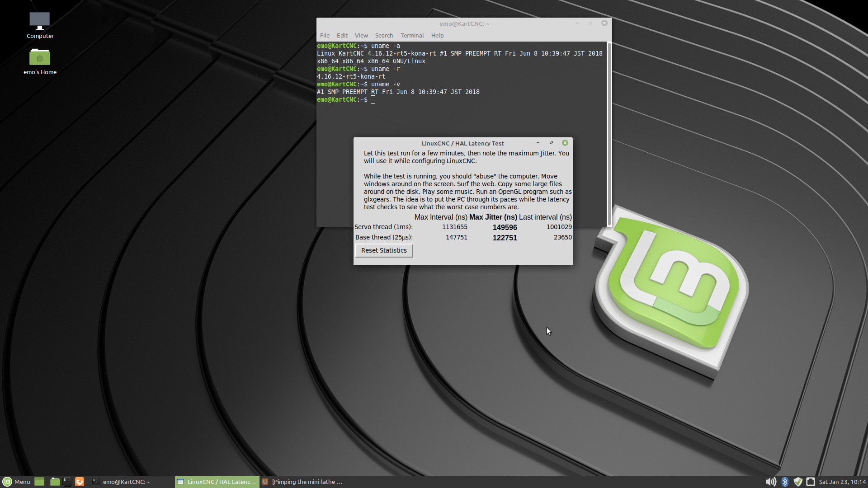Screen dimensions: 868x488
Task: Open the wired network tray icon
Action: [811, 482]
